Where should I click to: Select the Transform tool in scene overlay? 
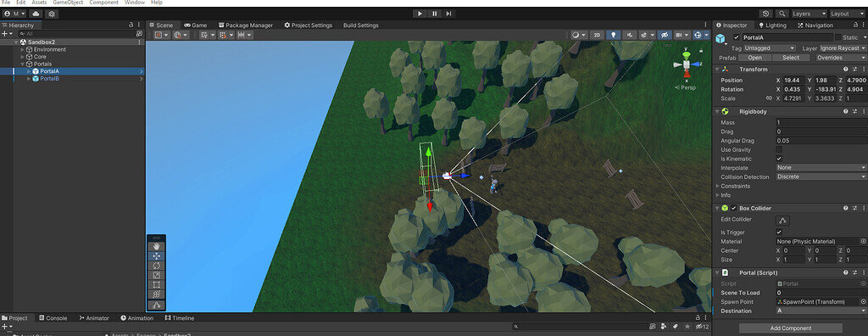click(157, 294)
